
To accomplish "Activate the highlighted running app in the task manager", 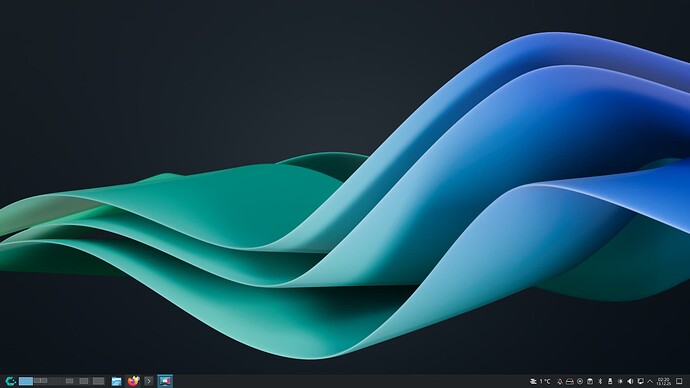I will pyautogui.click(x=165, y=381).
